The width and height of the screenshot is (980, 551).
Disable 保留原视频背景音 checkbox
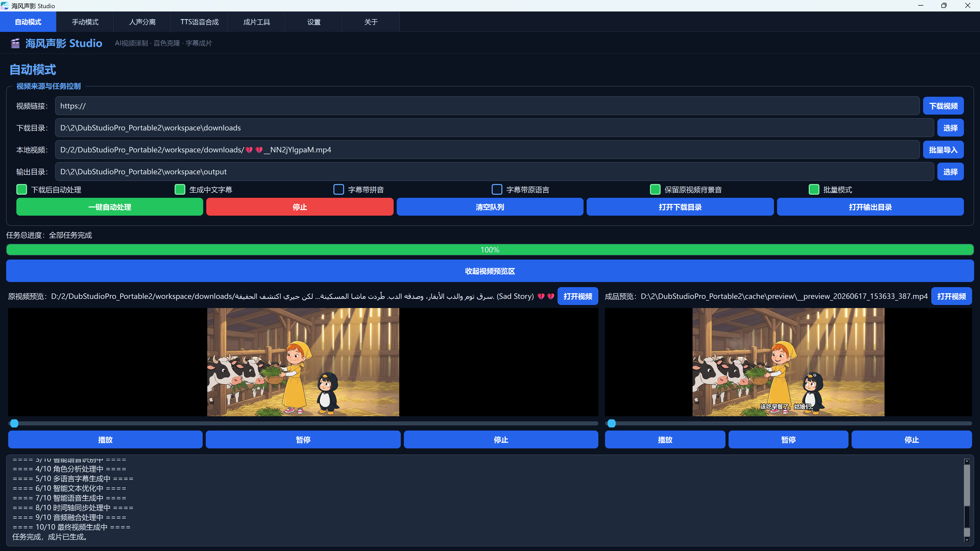click(655, 189)
